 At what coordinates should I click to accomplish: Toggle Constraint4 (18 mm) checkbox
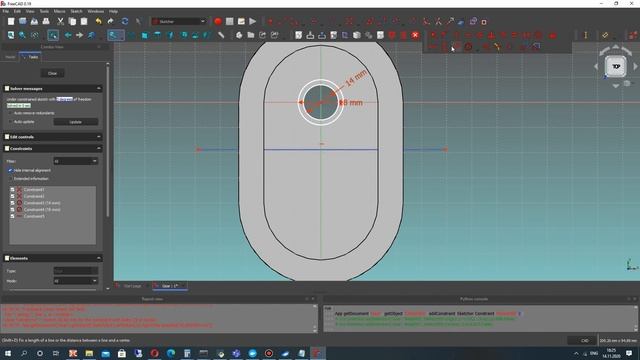[12, 209]
